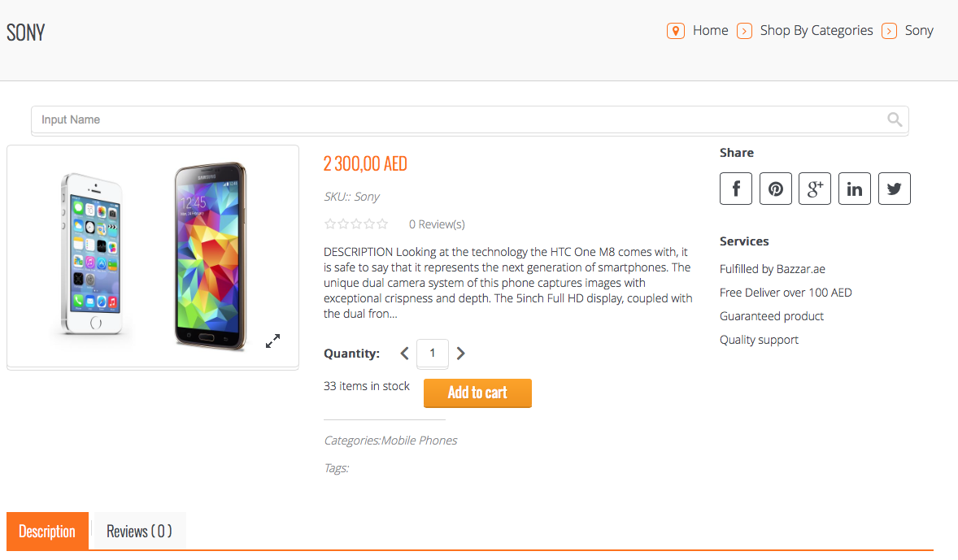
Task: Click the quantity number field
Action: point(433,354)
